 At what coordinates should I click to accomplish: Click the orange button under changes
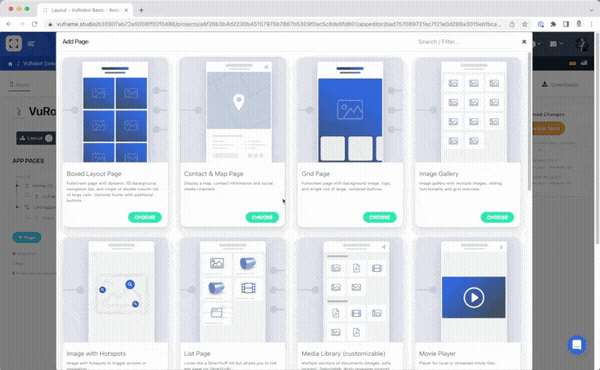[x=548, y=128]
